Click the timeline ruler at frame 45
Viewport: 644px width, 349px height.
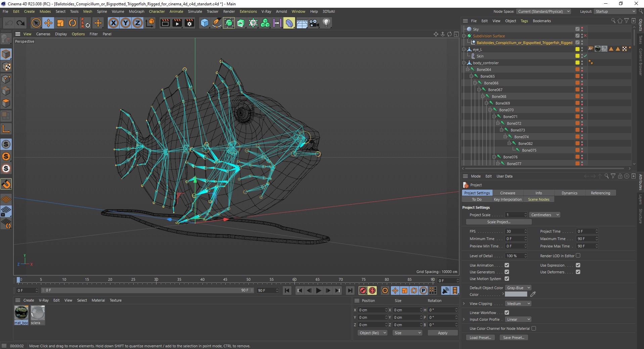(225, 279)
